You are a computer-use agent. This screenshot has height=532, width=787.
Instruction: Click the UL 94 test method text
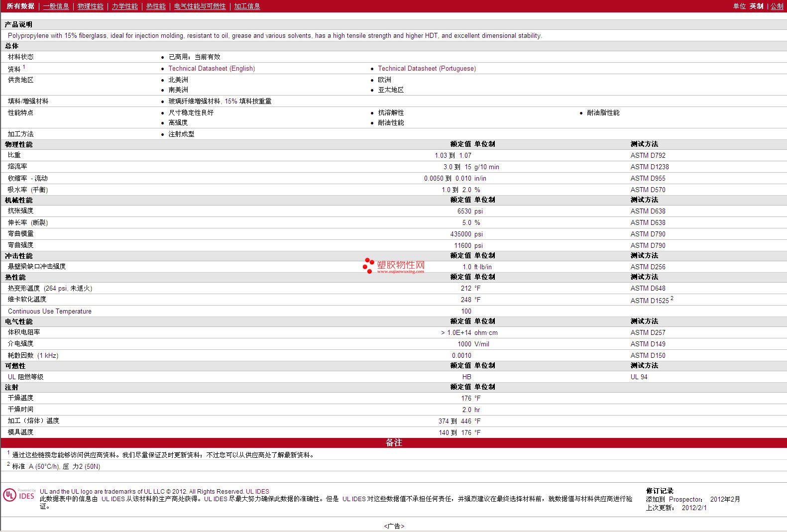[x=639, y=377]
